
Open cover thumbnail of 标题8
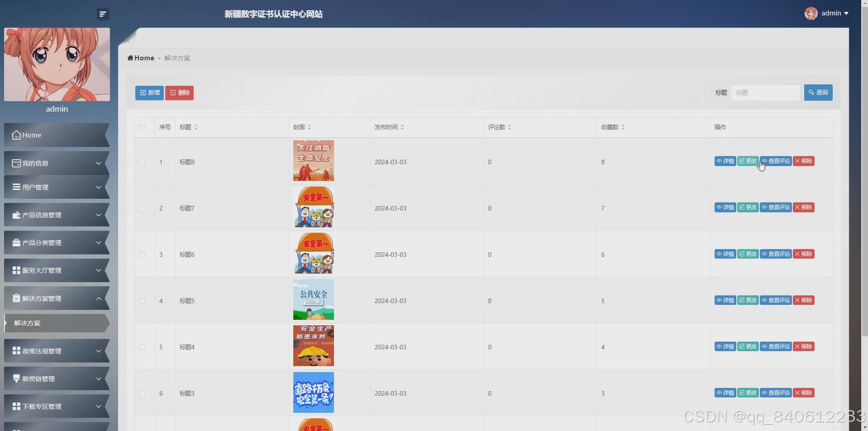[314, 161]
